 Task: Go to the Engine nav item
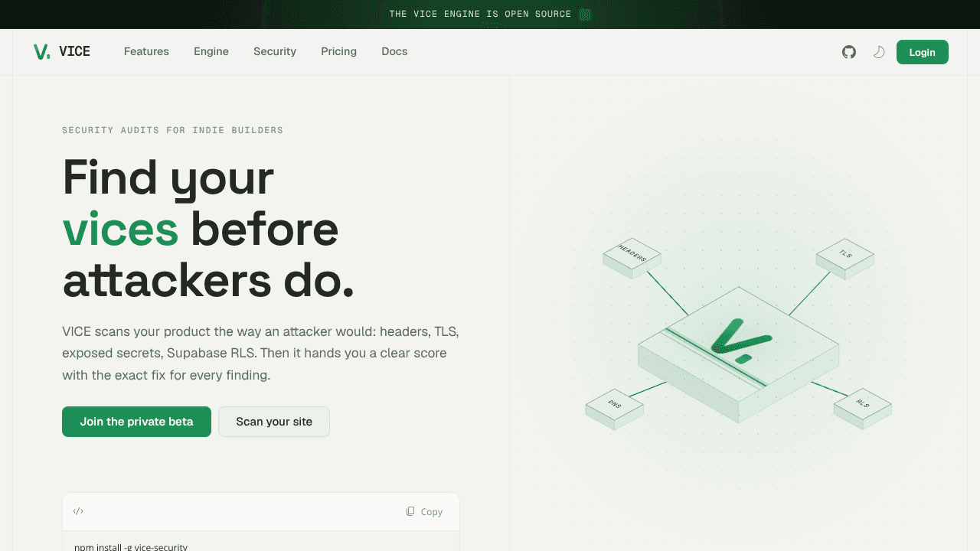click(x=211, y=51)
